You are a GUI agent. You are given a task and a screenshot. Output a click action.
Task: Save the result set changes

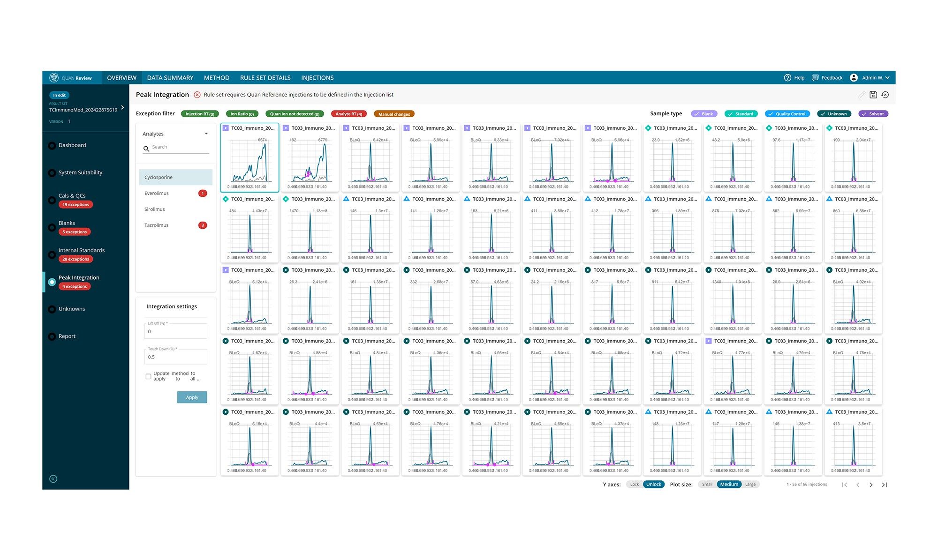click(873, 95)
